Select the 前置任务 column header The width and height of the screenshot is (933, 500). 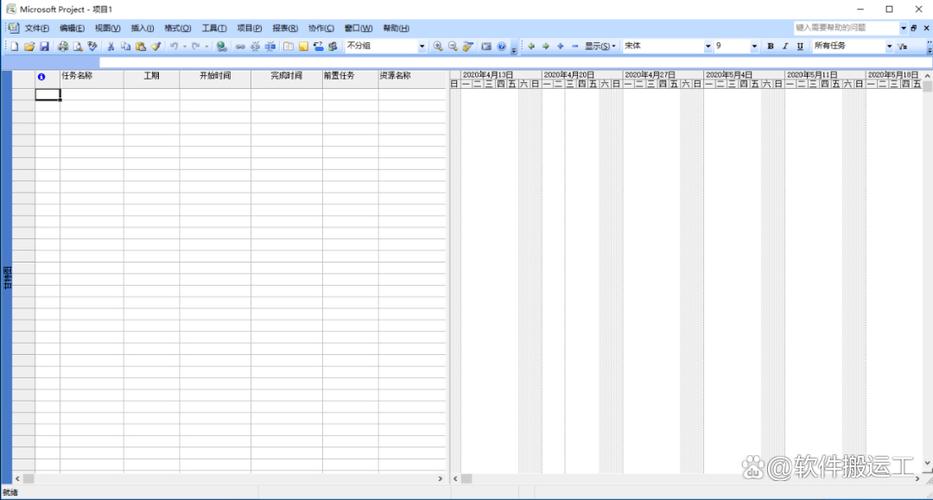pos(350,79)
